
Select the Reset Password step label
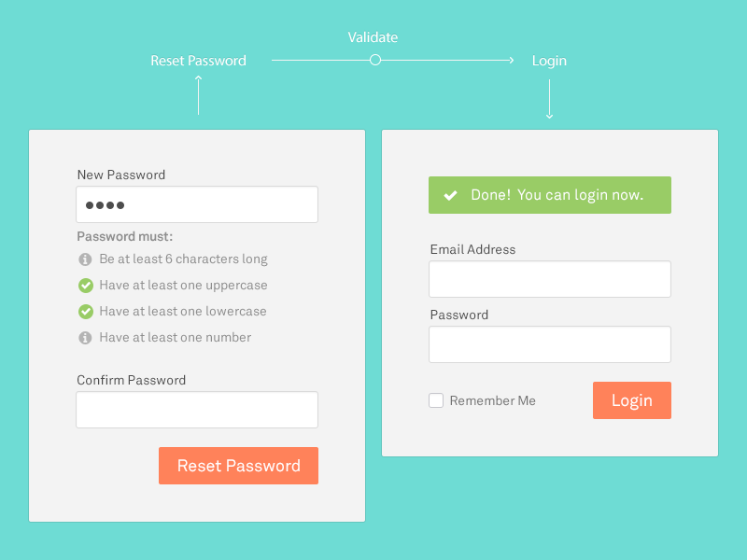pos(198,61)
